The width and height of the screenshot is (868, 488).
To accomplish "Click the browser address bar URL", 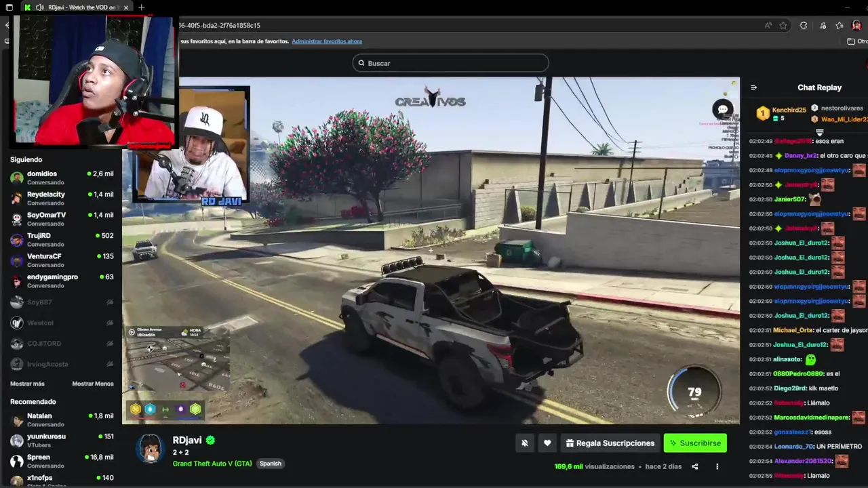I will (x=220, y=25).
